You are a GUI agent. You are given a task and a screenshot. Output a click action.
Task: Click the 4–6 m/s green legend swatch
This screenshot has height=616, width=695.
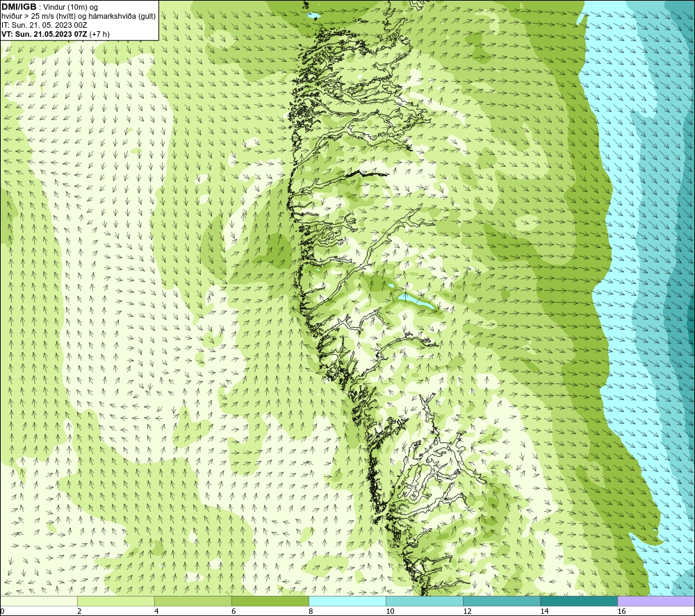tap(193, 601)
